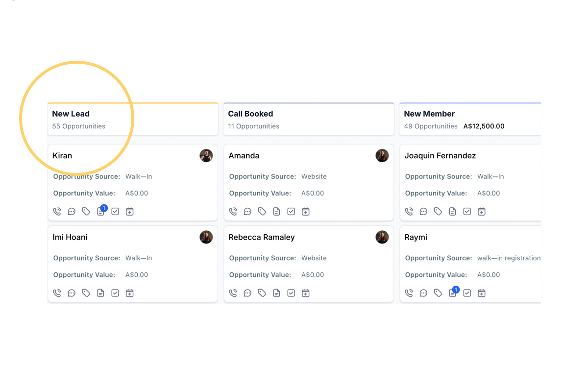Open the message icon on Amanda's card
The width and height of the screenshot is (588, 392).
(247, 212)
